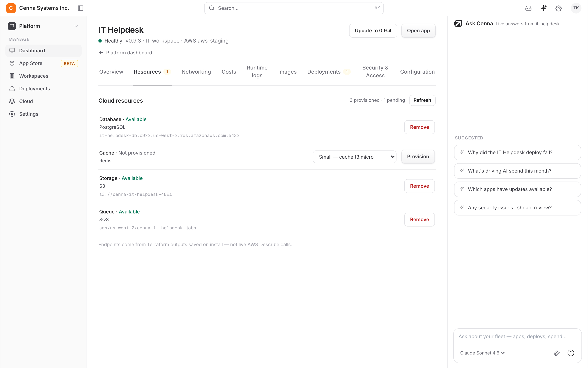Click the BETA badge next to App Store
588x368 pixels.
[69, 63]
